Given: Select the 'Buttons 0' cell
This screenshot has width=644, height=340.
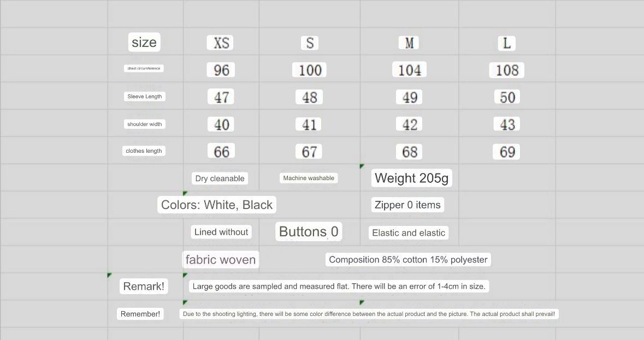Looking at the screenshot, I should click(309, 231).
